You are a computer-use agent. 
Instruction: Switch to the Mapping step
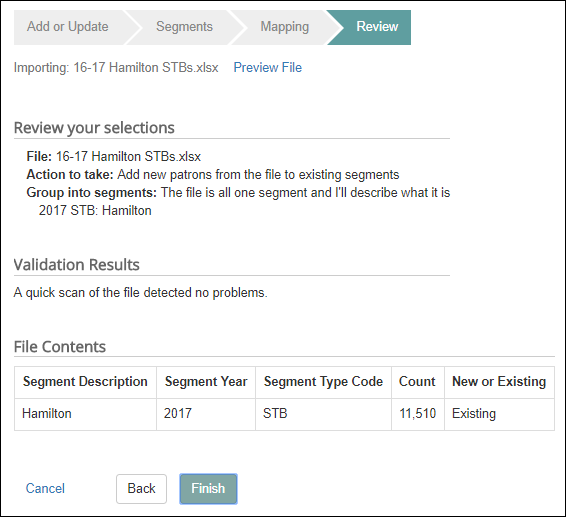pos(284,27)
